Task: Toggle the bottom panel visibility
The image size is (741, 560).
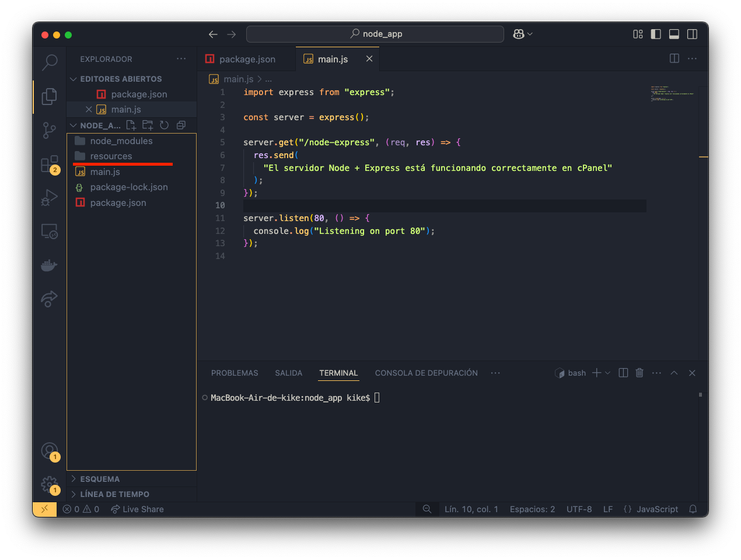Action: pos(674,34)
